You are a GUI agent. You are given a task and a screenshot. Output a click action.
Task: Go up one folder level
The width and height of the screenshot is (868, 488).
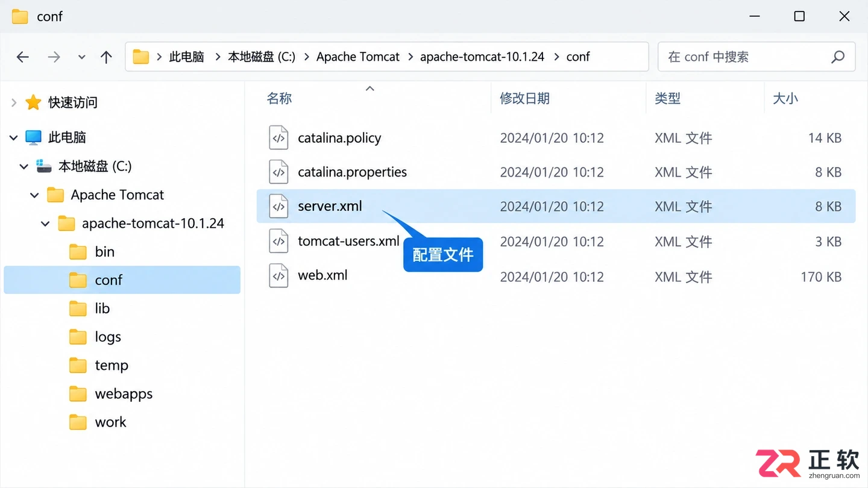(107, 57)
